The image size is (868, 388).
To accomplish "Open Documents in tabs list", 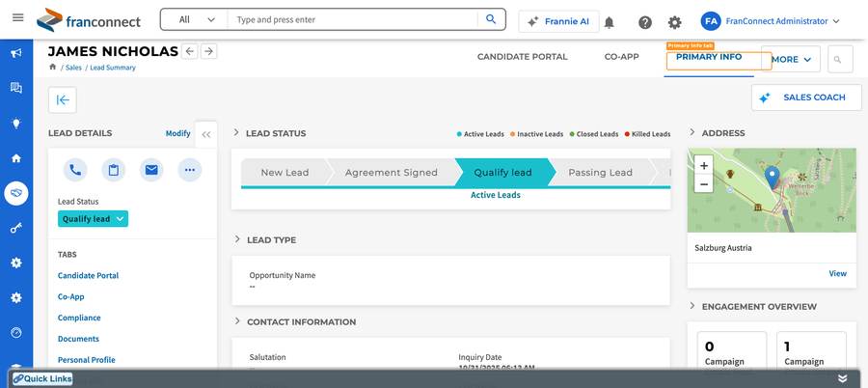I will coord(78,339).
